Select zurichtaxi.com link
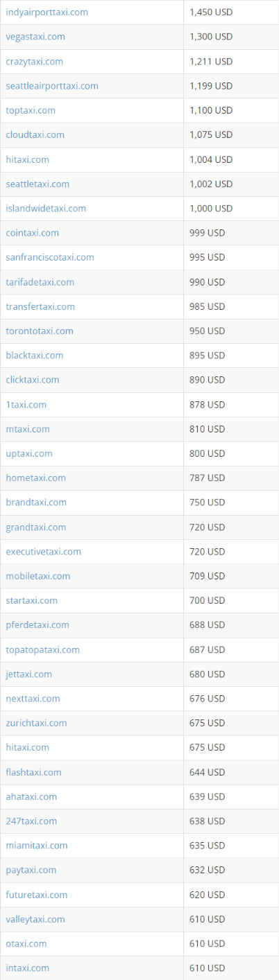The width and height of the screenshot is (279, 980). (x=36, y=723)
